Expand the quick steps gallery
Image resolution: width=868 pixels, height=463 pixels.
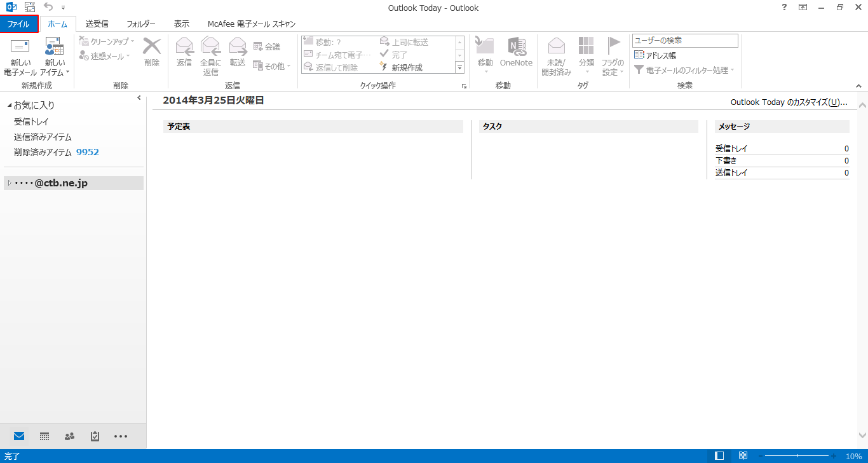tap(460, 67)
